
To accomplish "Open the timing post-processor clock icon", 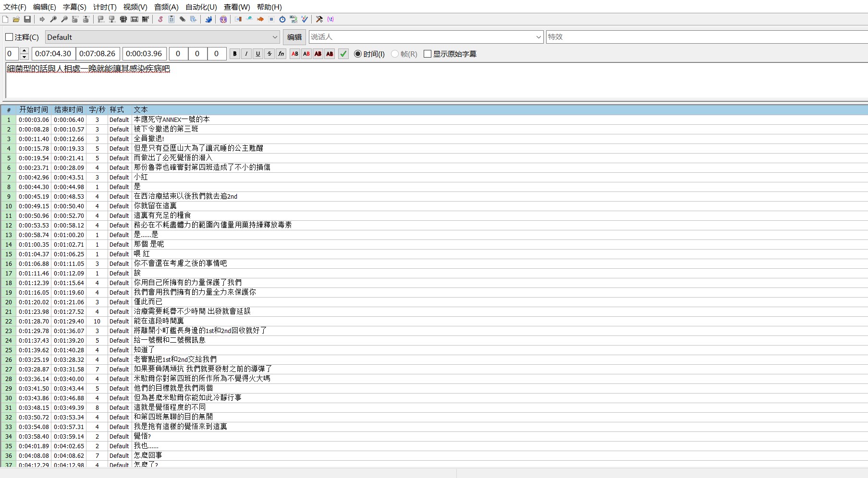I will [282, 19].
